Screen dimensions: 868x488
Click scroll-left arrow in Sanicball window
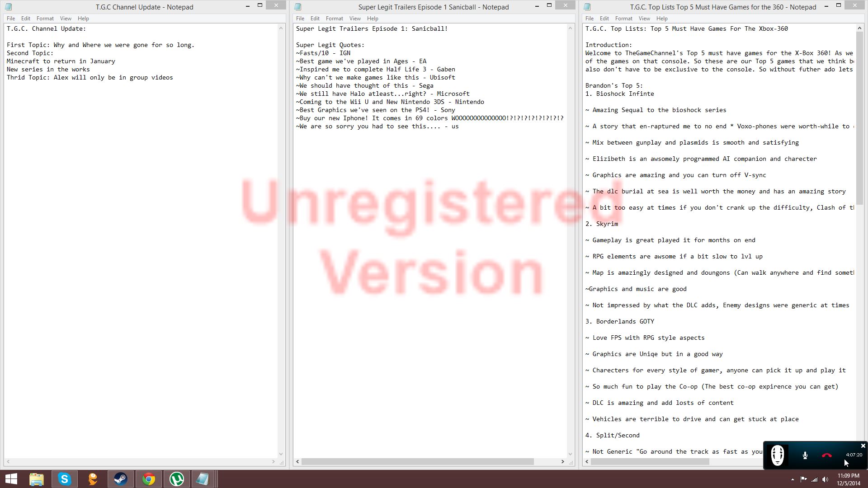coord(297,462)
